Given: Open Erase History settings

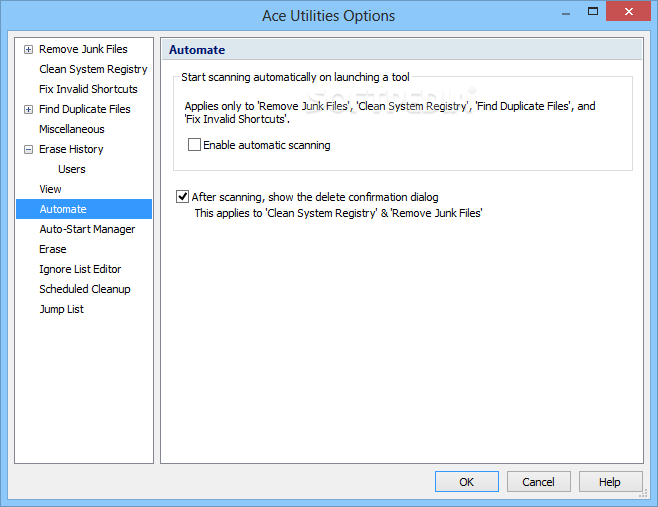Looking at the screenshot, I should tap(71, 149).
